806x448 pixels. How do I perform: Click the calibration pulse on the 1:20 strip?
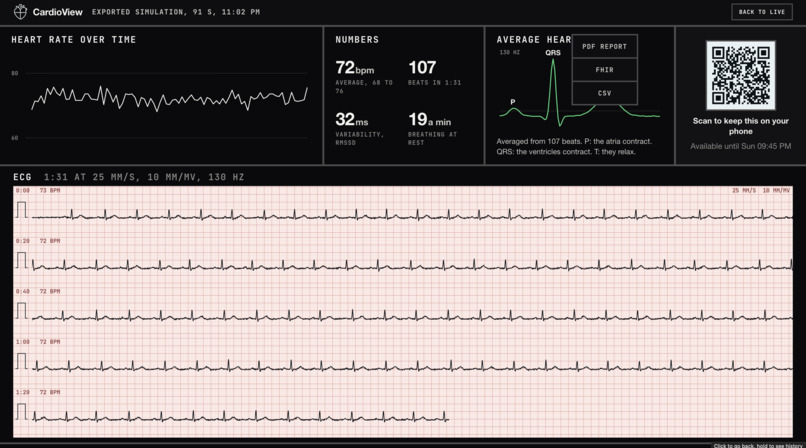(21, 412)
